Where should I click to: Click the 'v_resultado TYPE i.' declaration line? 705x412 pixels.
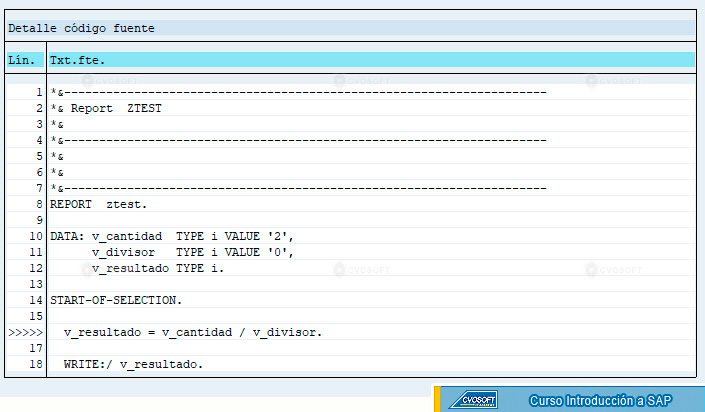157,269
